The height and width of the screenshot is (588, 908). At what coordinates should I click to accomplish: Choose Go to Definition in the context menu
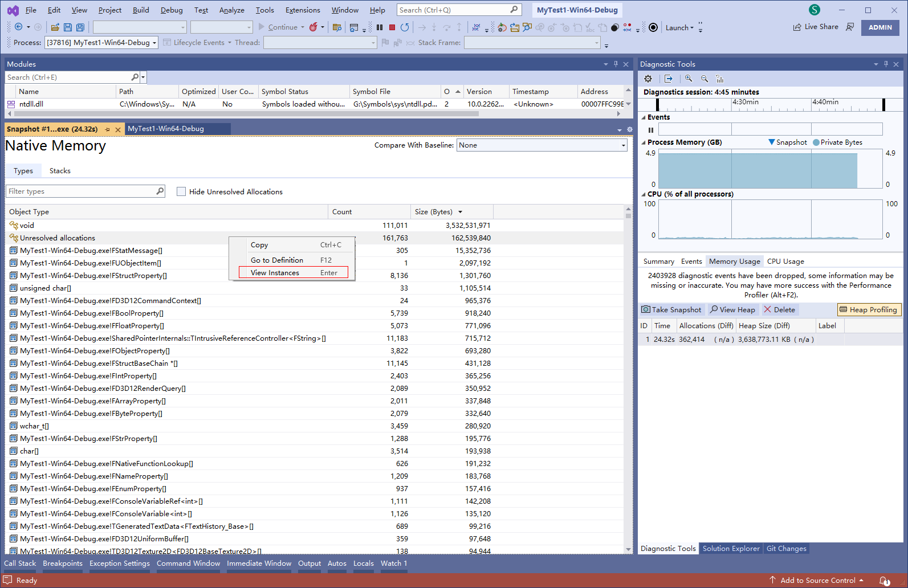293,260
